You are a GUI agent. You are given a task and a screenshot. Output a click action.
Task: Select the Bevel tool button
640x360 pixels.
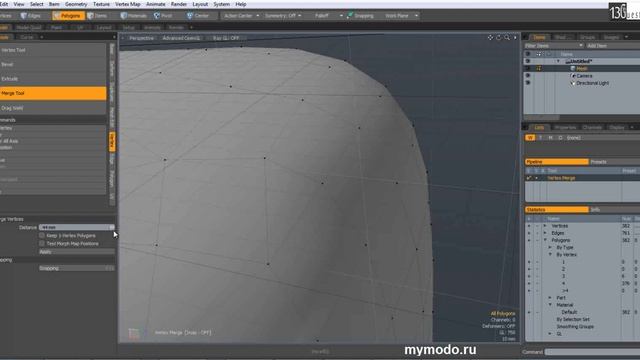(x=53, y=64)
